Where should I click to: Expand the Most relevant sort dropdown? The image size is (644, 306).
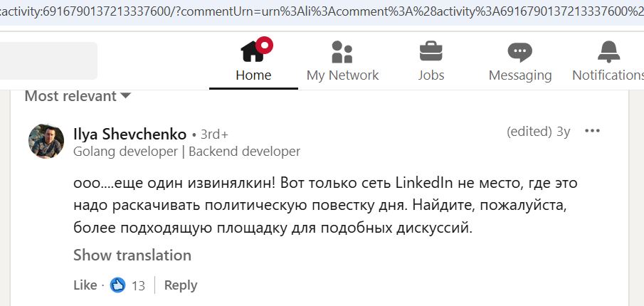78,96
